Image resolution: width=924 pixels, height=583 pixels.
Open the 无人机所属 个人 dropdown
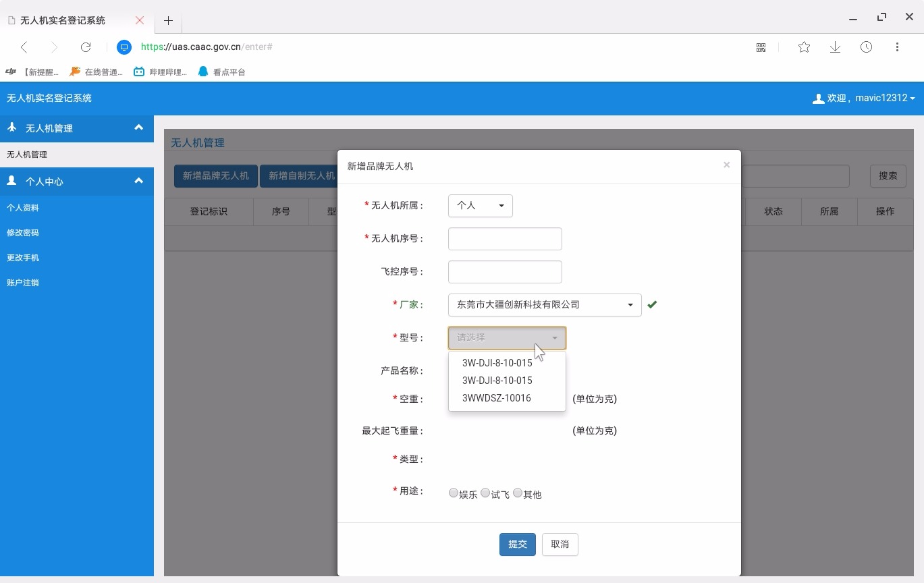[x=481, y=206]
